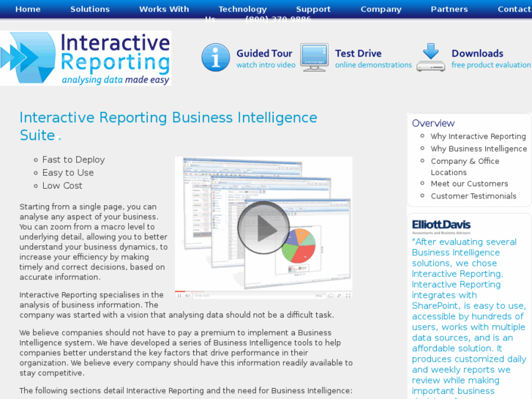This screenshot has width=532, height=399.
Task: Click 'online demonstrations' link
Action: pyautogui.click(x=373, y=65)
